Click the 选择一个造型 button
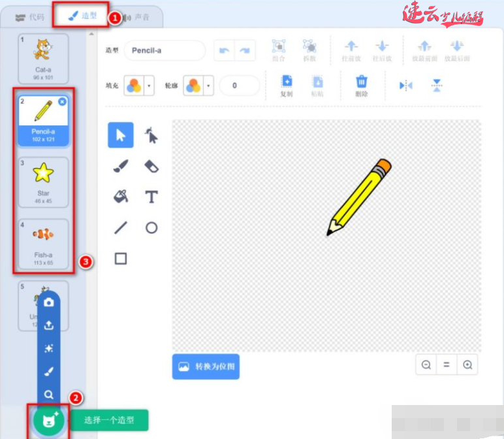Screen dimensions: 504x439 109,420
